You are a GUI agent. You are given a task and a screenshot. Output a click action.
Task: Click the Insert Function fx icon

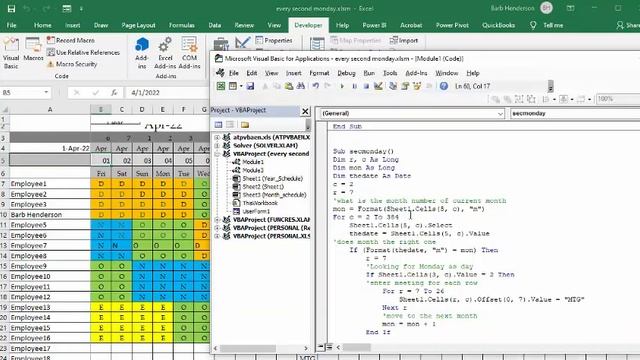pos(114,93)
